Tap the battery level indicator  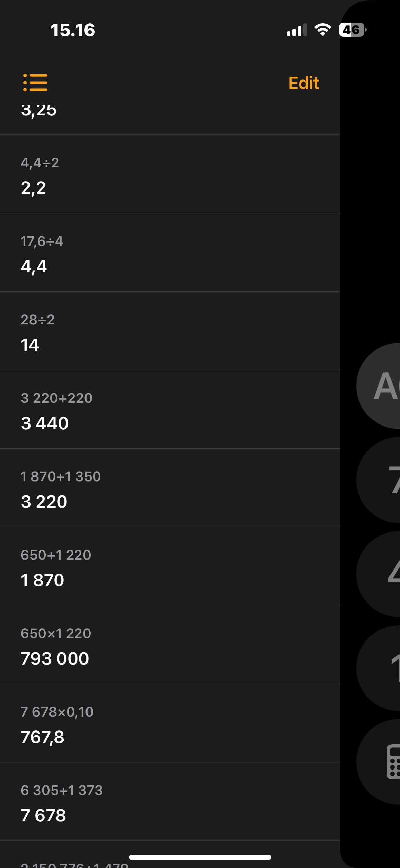click(352, 30)
